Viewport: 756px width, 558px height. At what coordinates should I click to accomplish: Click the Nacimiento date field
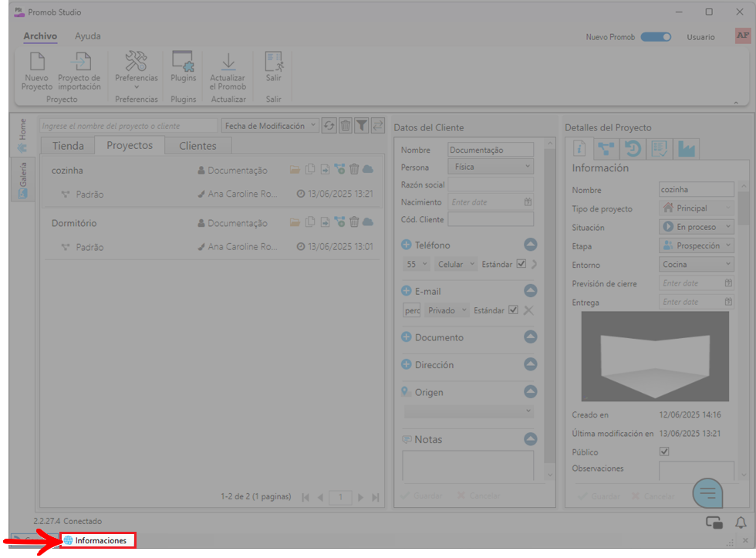click(491, 202)
